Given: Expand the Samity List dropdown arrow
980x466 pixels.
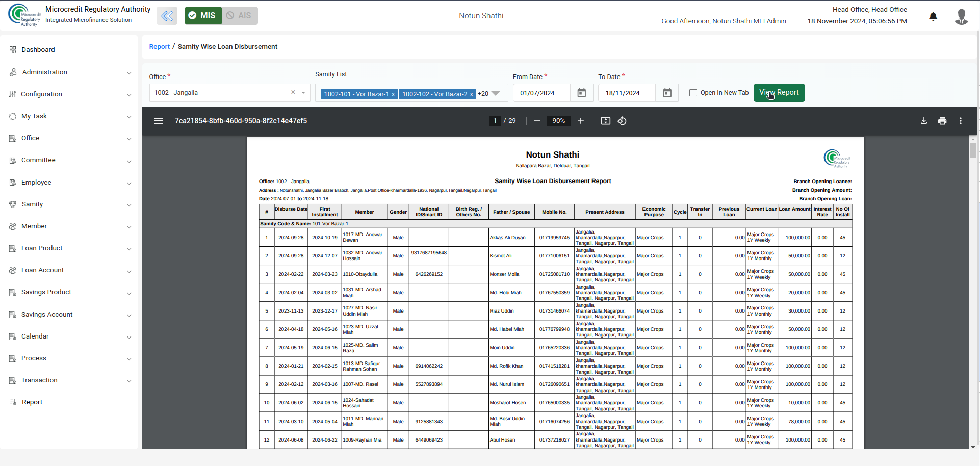Looking at the screenshot, I should (496, 94).
